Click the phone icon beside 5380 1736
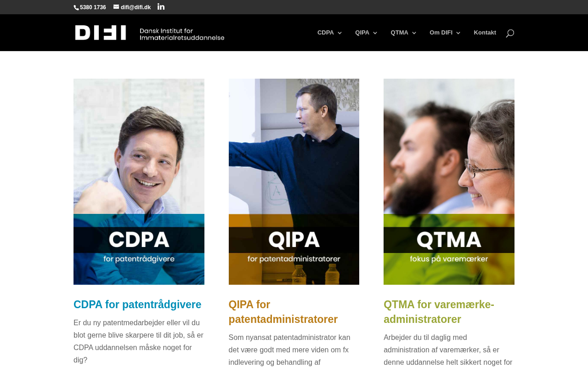 77,7
